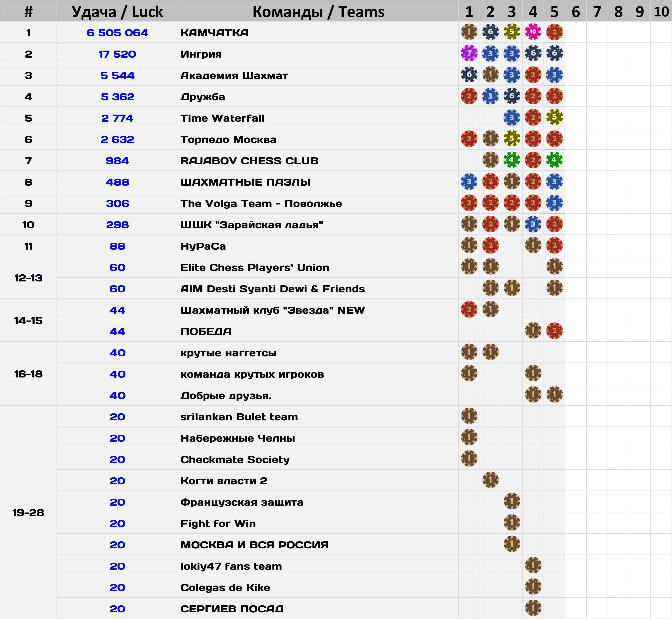Select team name lokiy47 fans team
The width and height of the screenshot is (672, 619).
(231, 567)
